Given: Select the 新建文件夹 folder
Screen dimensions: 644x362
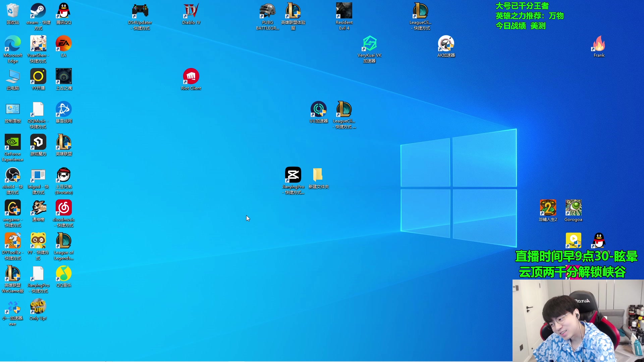Looking at the screenshot, I should point(319,178).
